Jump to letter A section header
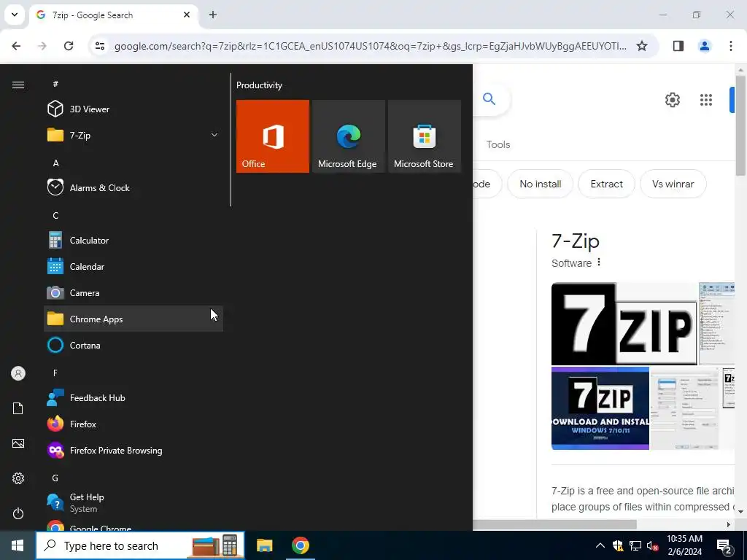Screen dimensions: 747x560 pos(55,163)
